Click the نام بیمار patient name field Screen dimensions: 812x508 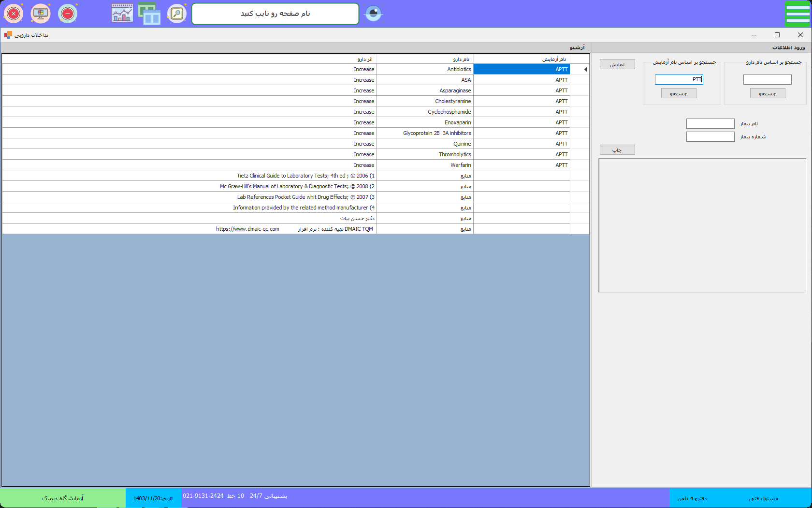(x=710, y=124)
